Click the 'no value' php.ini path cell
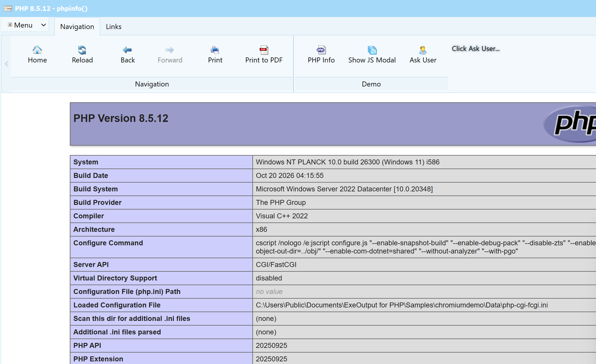The height and width of the screenshot is (364, 596). click(x=269, y=292)
